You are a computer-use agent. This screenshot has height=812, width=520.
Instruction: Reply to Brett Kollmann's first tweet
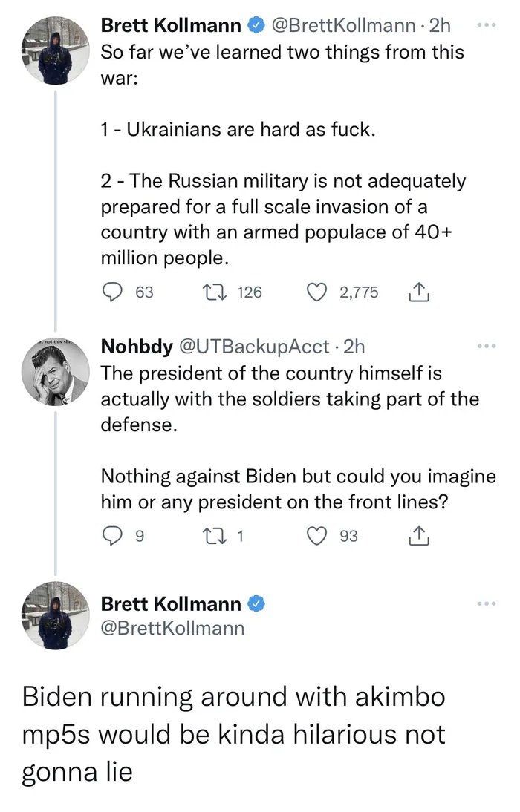point(112,292)
